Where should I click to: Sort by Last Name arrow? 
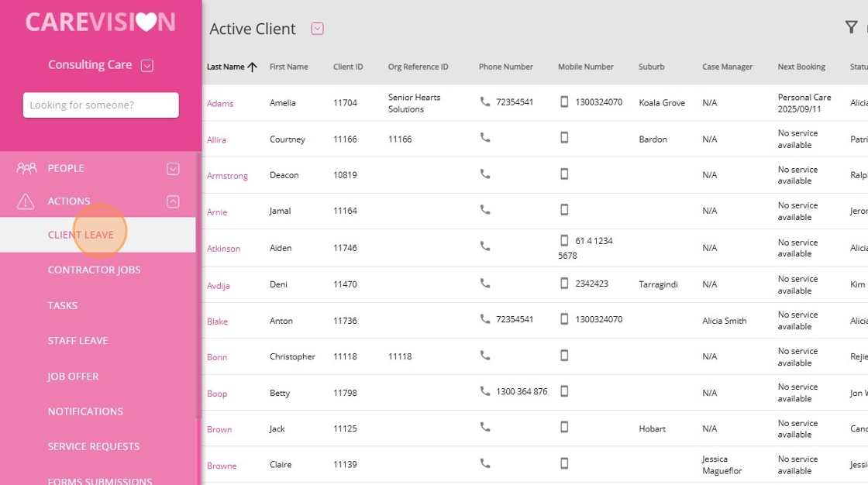click(x=252, y=67)
